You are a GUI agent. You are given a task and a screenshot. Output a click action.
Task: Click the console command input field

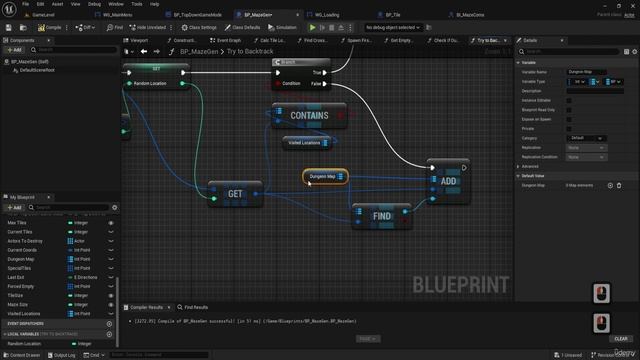pyautogui.click(x=159, y=355)
